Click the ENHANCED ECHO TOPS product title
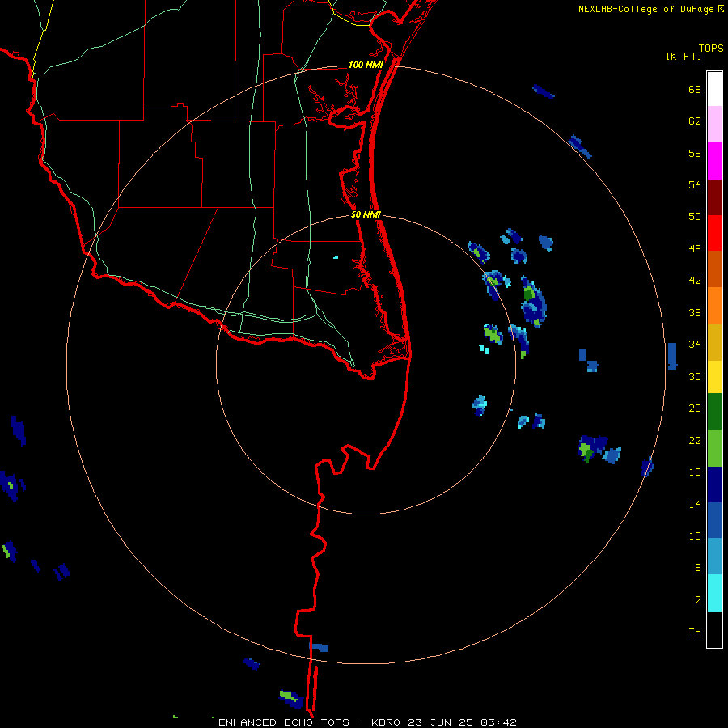Image resolution: width=728 pixels, height=728 pixels. coord(284,722)
